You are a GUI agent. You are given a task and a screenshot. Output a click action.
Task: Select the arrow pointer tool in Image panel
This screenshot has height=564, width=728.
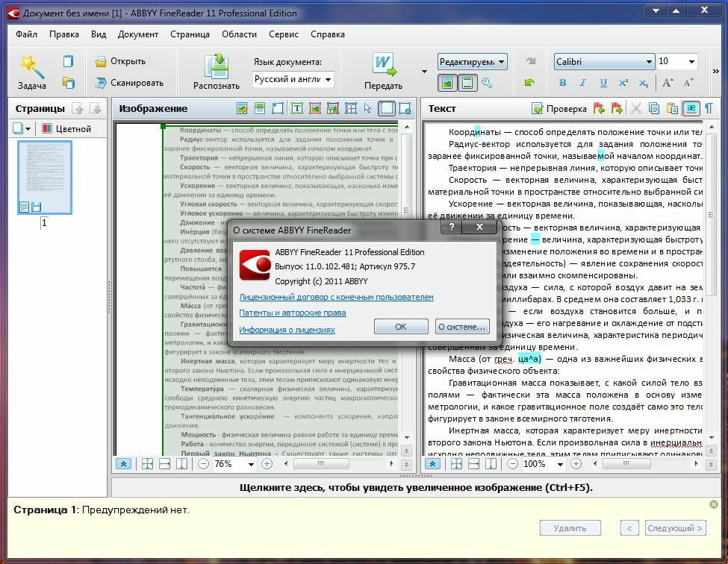367,108
